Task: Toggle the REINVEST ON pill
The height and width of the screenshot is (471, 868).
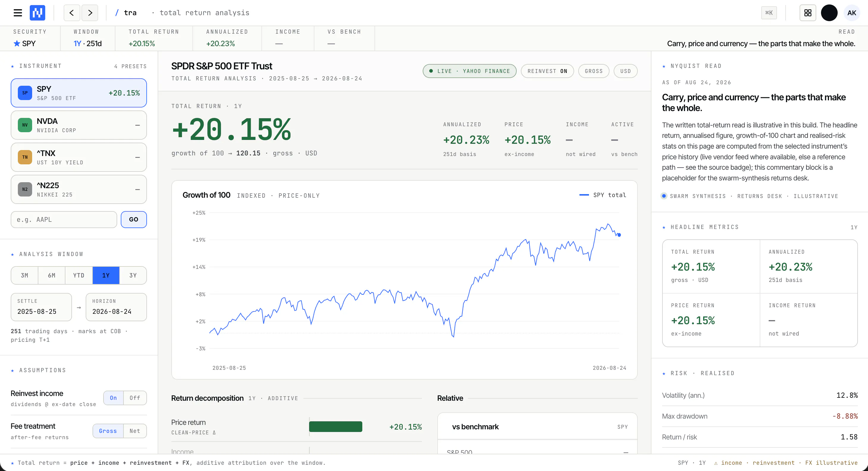Action: click(x=547, y=71)
